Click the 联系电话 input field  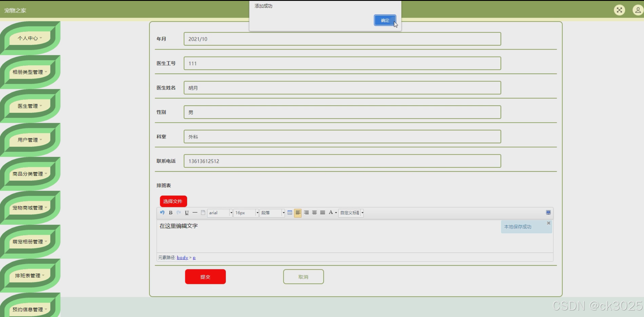342,161
